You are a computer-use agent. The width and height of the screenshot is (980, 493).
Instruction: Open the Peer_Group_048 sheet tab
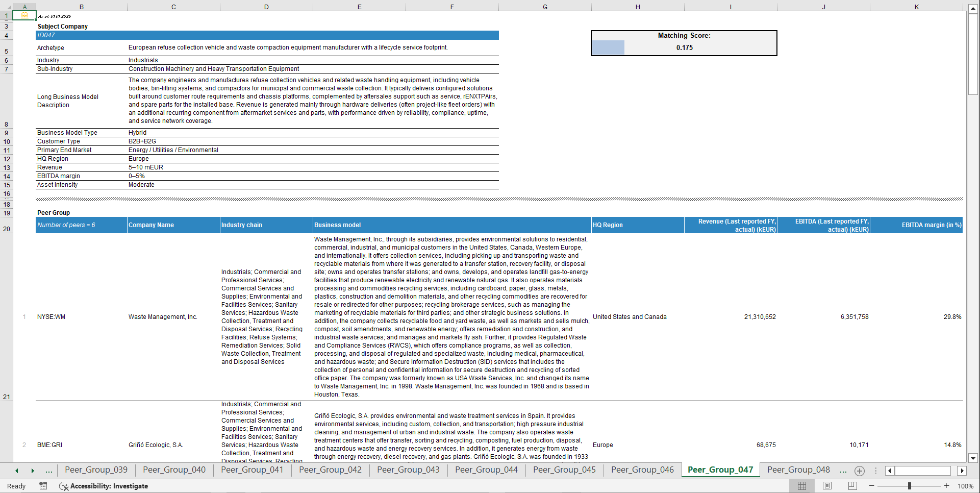(798, 470)
